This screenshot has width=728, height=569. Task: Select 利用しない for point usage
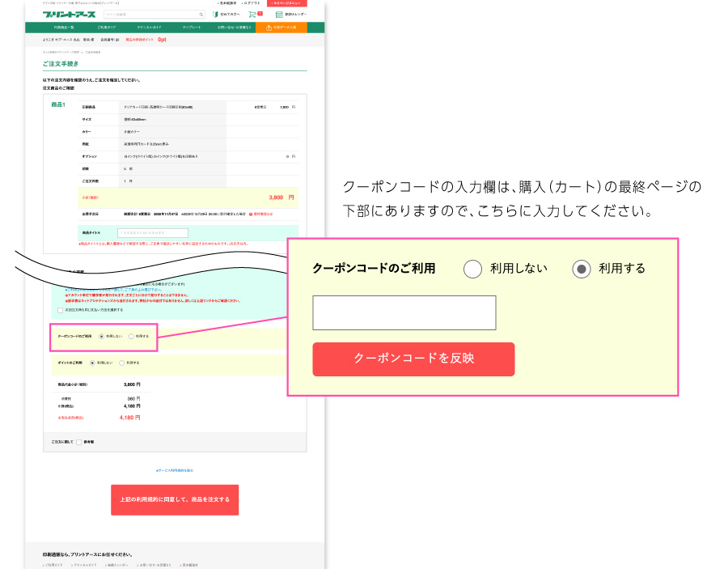click(93, 362)
